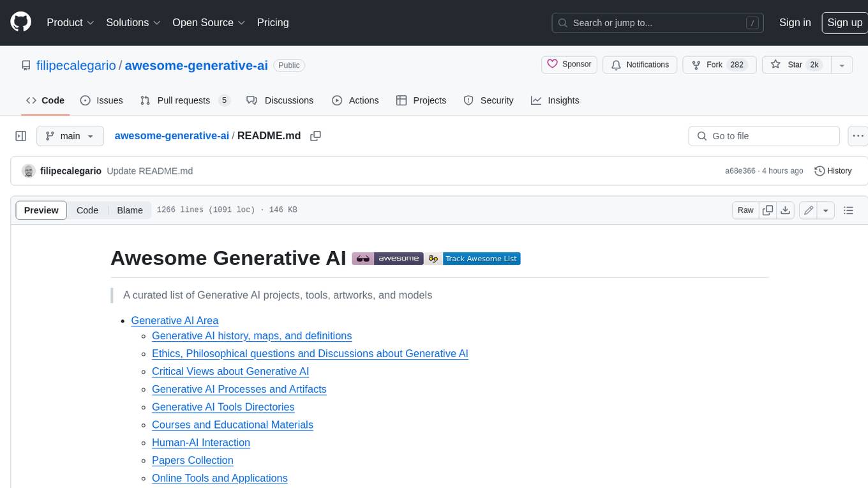Open filipecalegario commit author avatar

pyautogui.click(x=28, y=171)
